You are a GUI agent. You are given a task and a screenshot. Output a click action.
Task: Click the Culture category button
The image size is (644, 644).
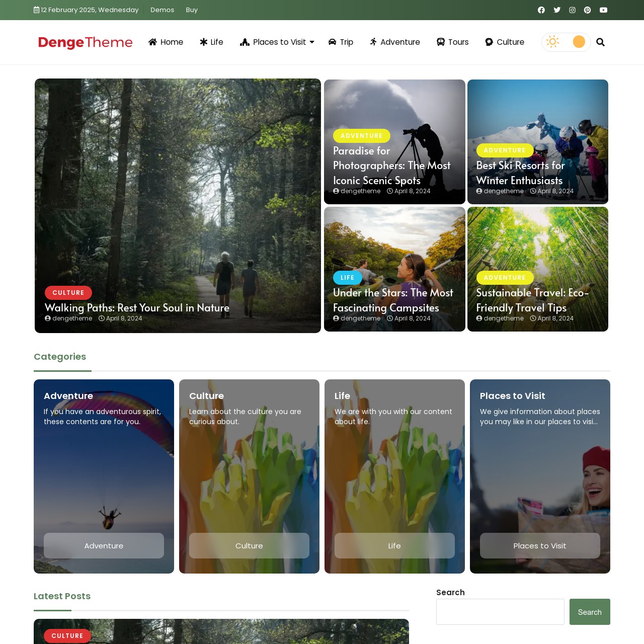click(x=249, y=545)
